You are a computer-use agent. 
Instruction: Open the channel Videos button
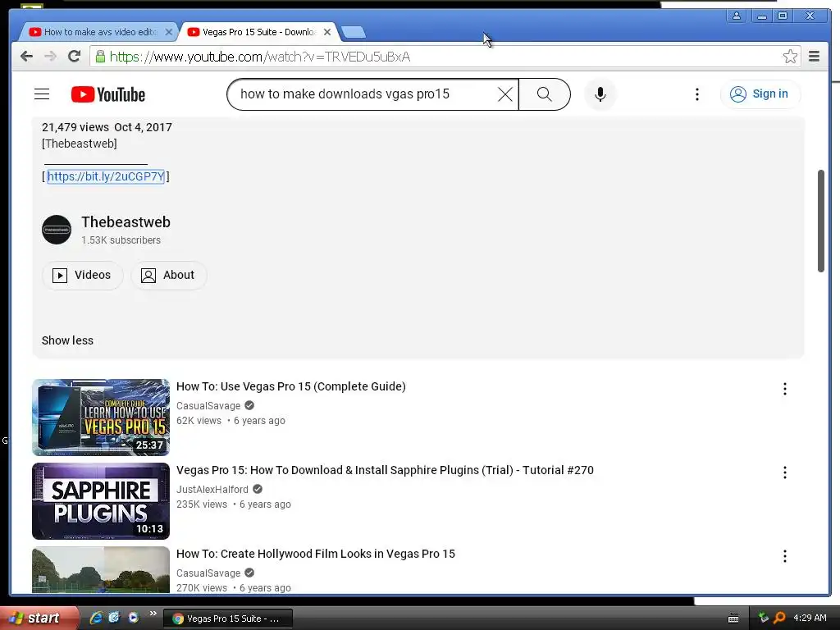[x=83, y=276]
